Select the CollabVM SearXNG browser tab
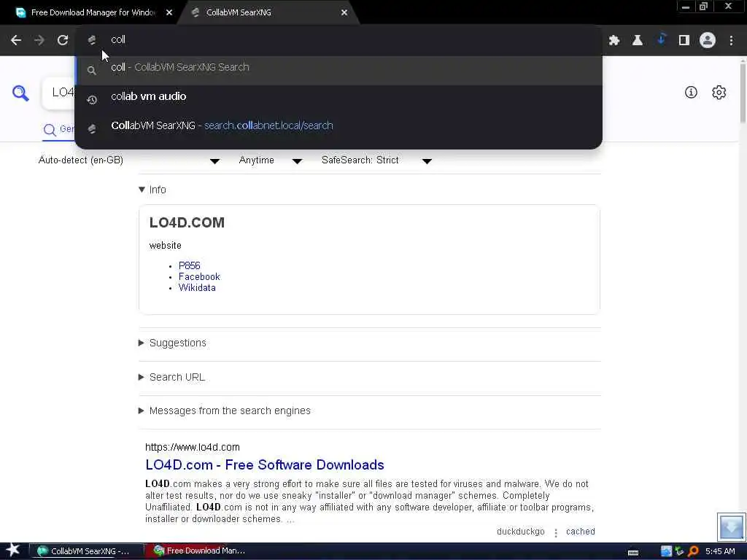The width and height of the screenshot is (747, 560). tap(267, 13)
